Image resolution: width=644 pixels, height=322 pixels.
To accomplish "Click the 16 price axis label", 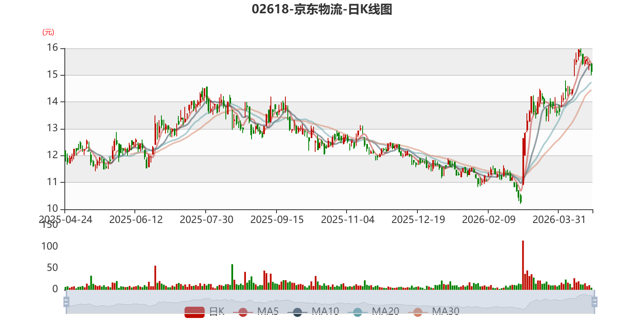I will click(x=53, y=47).
